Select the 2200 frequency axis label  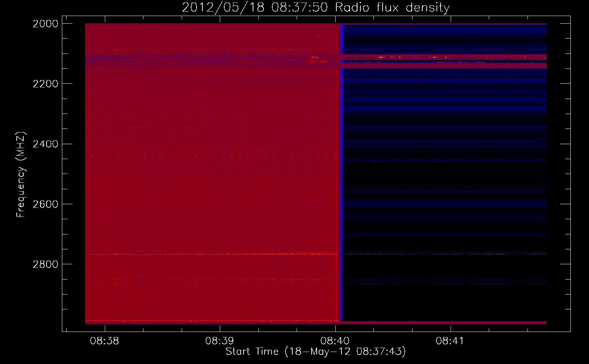point(46,84)
